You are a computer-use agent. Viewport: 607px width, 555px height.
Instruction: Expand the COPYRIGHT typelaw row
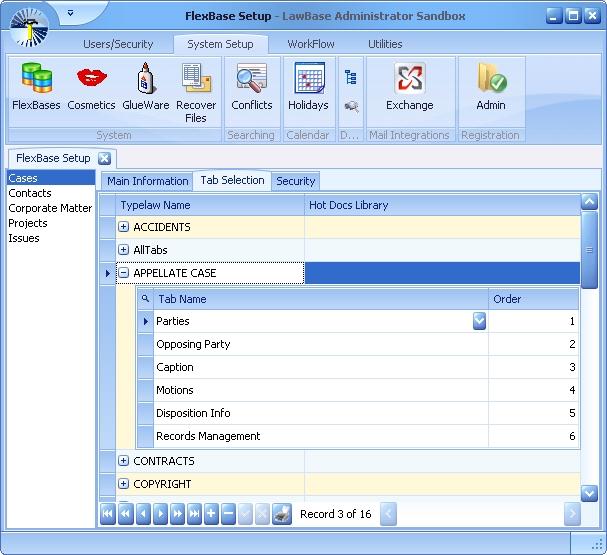tap(123, 484)
